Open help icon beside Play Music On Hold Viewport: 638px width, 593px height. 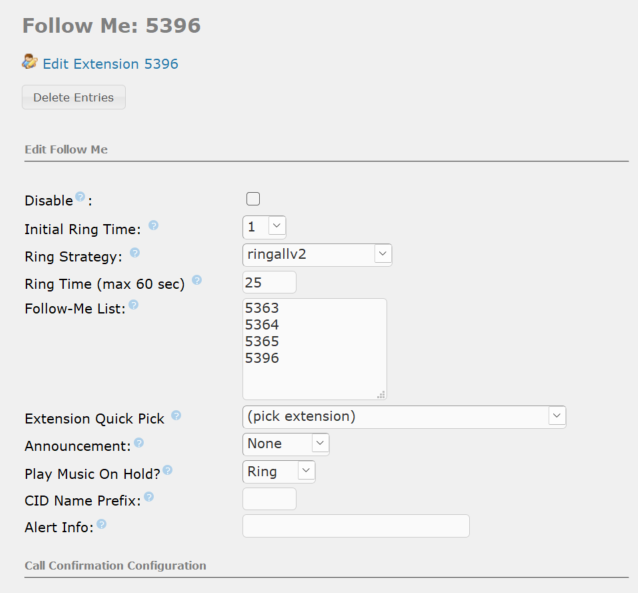tap(168, 470)
